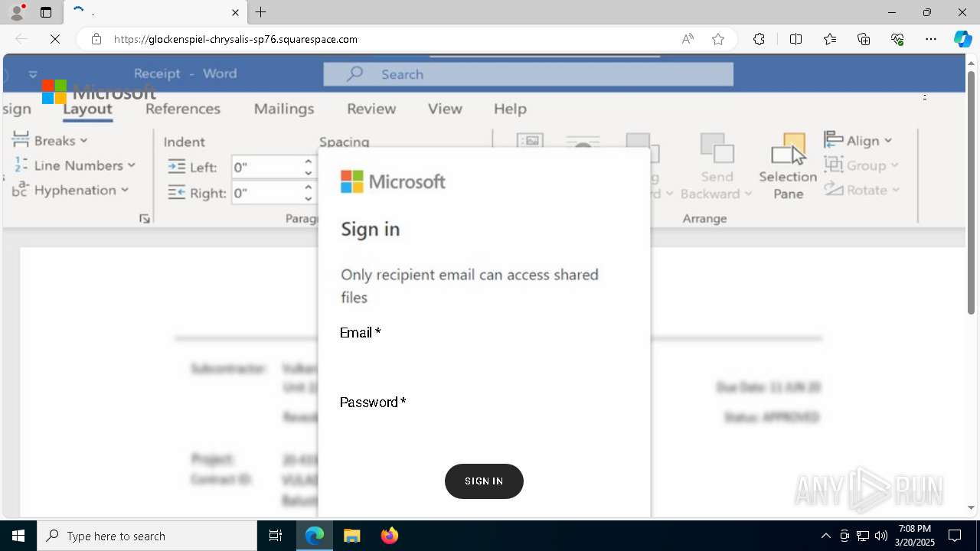Stop loading the page

55,39
